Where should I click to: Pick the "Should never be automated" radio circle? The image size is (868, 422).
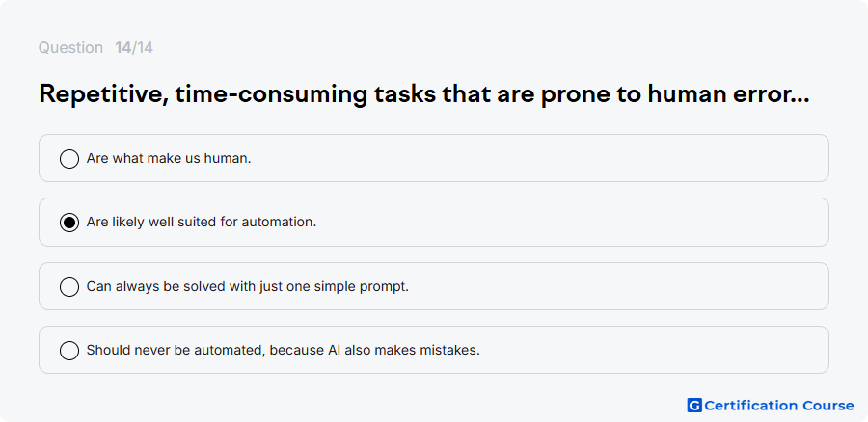click(x=69, y=351)
